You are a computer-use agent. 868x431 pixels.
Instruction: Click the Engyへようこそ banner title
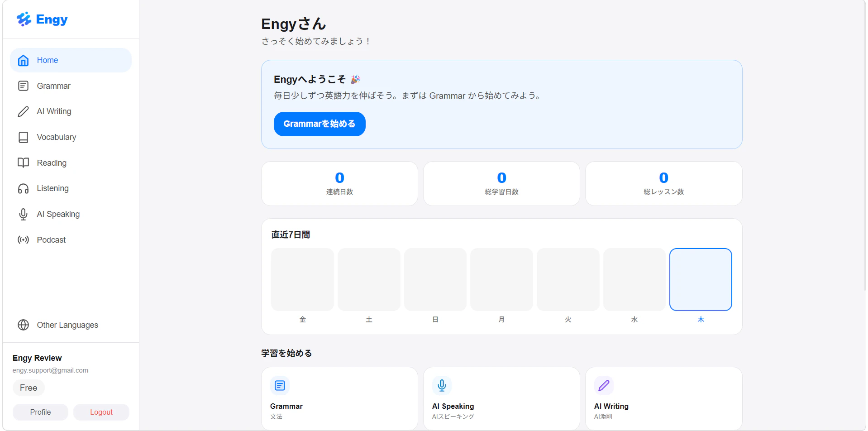pyautogui.click(x=310, y=80)
